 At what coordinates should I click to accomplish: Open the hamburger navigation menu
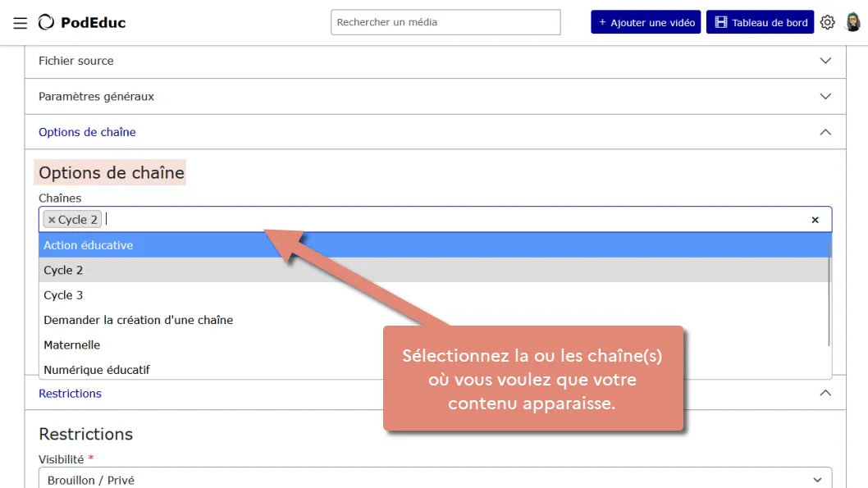click(x=21, y=23)
